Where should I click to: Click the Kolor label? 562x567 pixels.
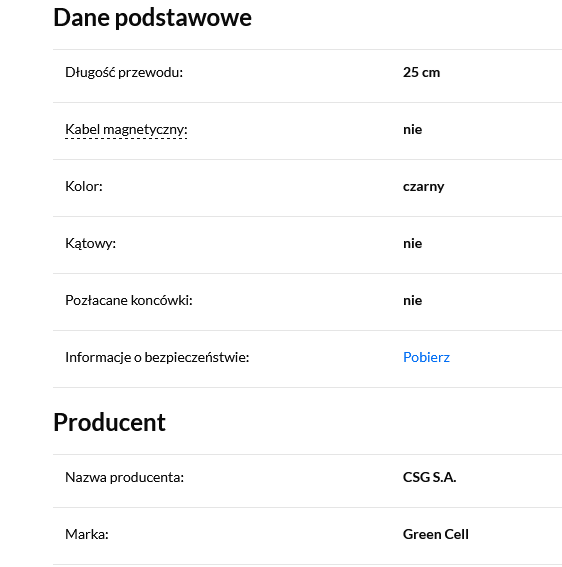[84, 187]
